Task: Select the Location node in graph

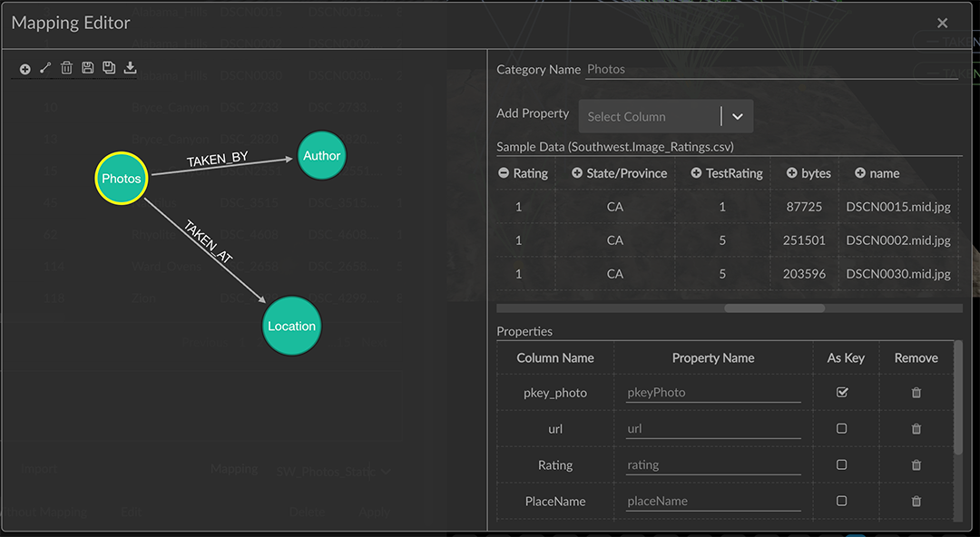Action: coord(291,327)
